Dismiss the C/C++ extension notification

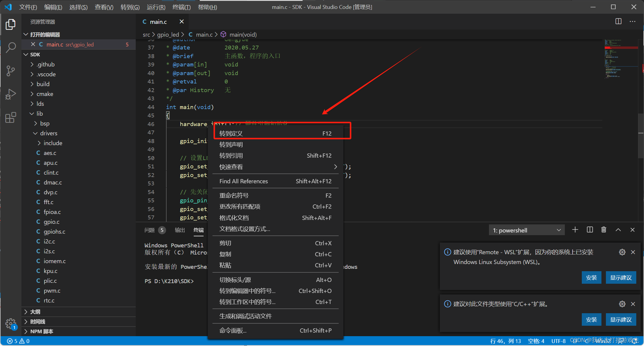(x=633, y=304)
